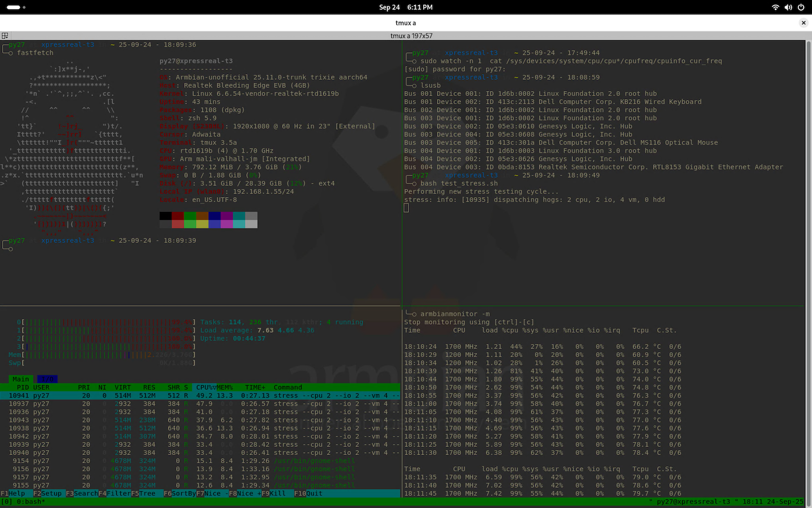This screenshot has height=508, width=812.
Task: Open the power menu icon in the top bar
Action: coord(801,7)
